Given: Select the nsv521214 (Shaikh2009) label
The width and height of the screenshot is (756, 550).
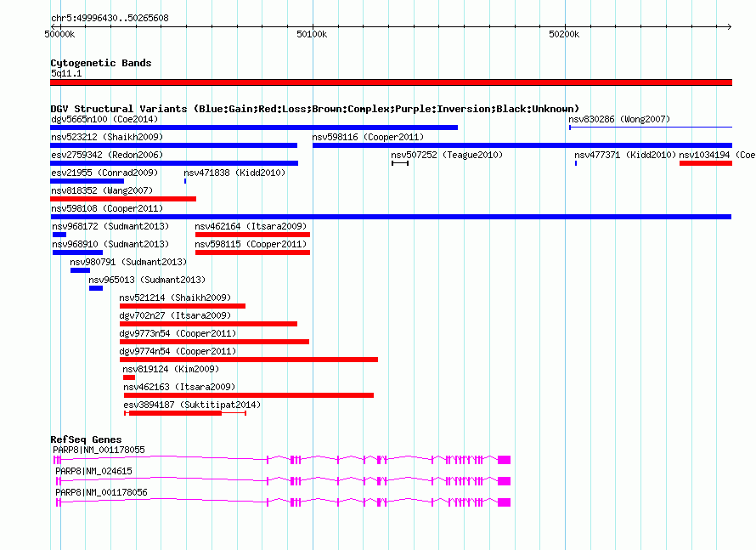Looking at the screenshot, I should click(x=175, y=298).
